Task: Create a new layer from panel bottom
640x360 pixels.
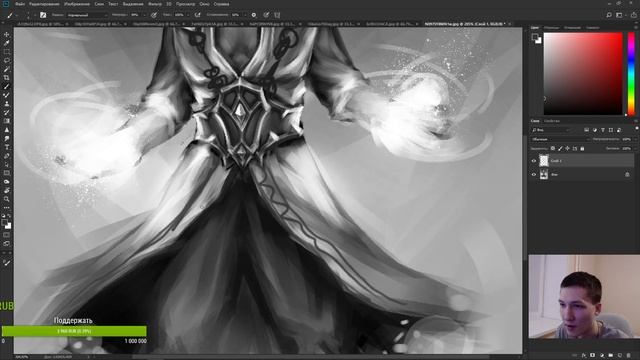Action: point(620,356)
